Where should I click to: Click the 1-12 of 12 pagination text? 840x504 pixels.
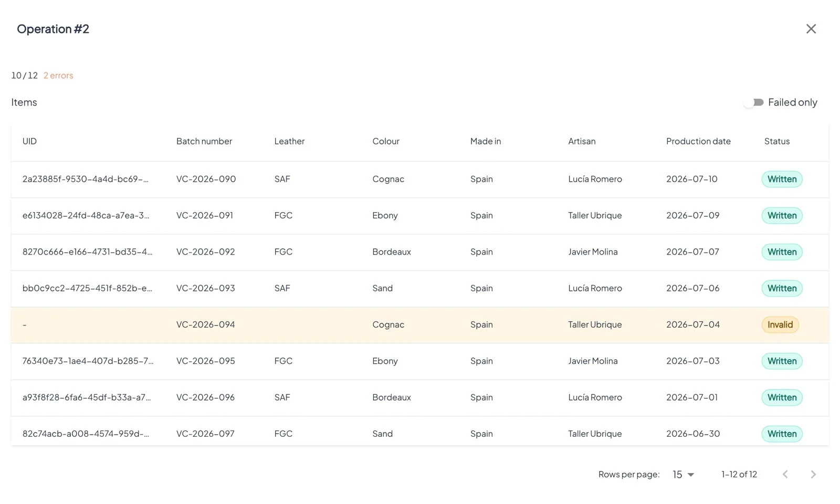pyautogui.click(x=739, y=475)
